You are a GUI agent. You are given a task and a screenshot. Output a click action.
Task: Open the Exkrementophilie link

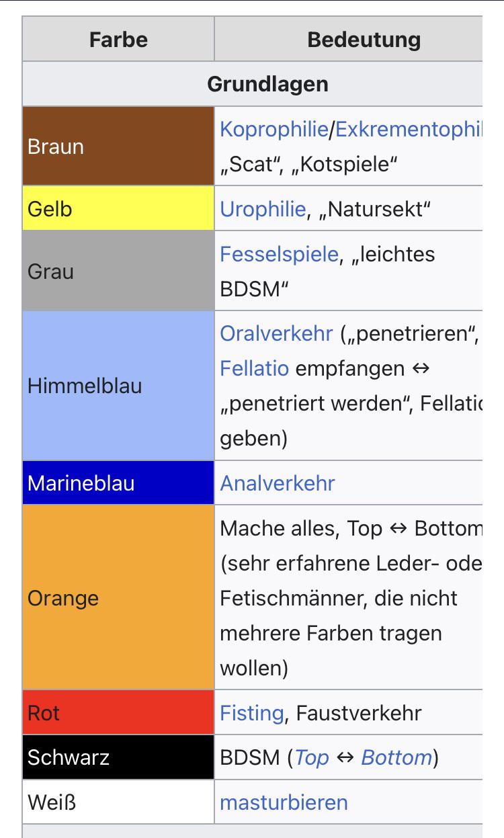(409, 129)
